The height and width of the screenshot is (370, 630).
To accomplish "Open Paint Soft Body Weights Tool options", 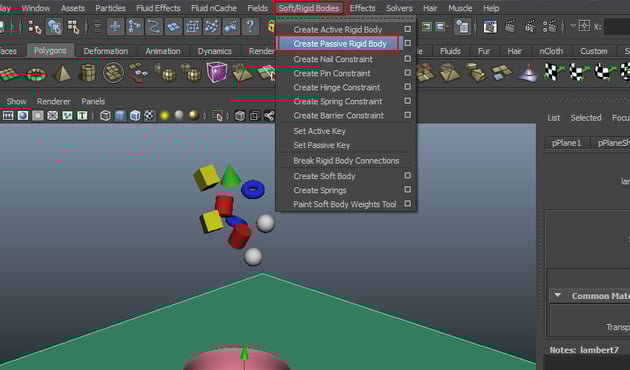I will click(407, 204).
